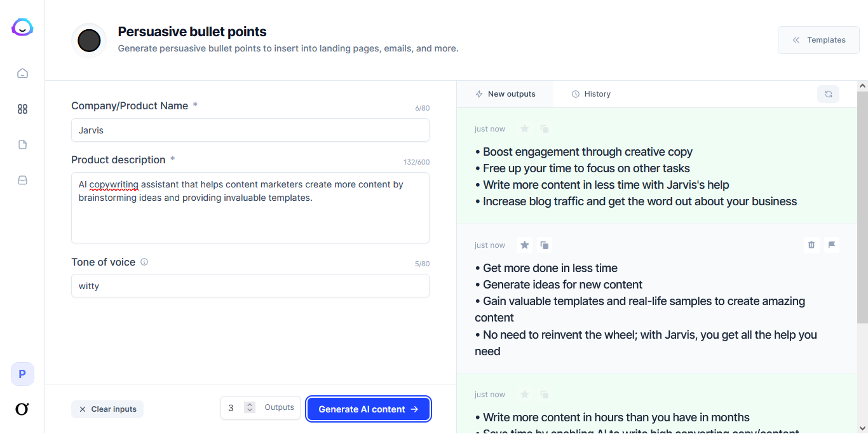Select the New outputs tab
The image size is (868, 434).
[505, 94]
